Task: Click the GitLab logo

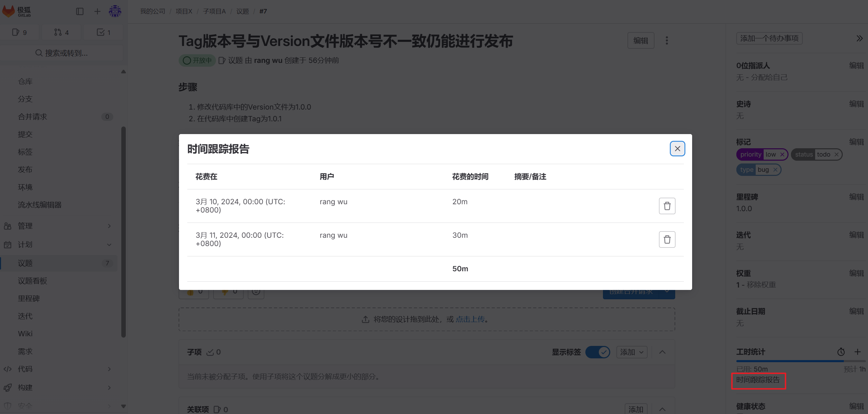Action: point(9,11)
